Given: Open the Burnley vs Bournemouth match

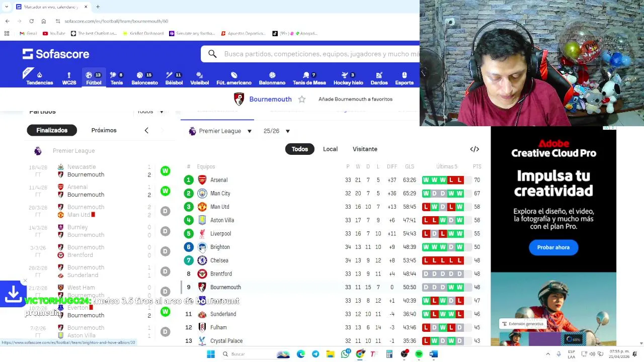Looking at the screenshot, I should pos(100,231).
